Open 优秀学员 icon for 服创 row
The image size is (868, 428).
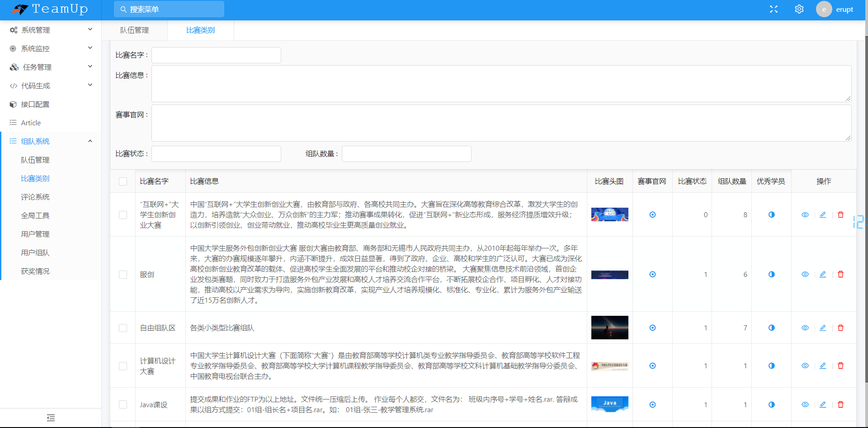click(x=771, y=274)
